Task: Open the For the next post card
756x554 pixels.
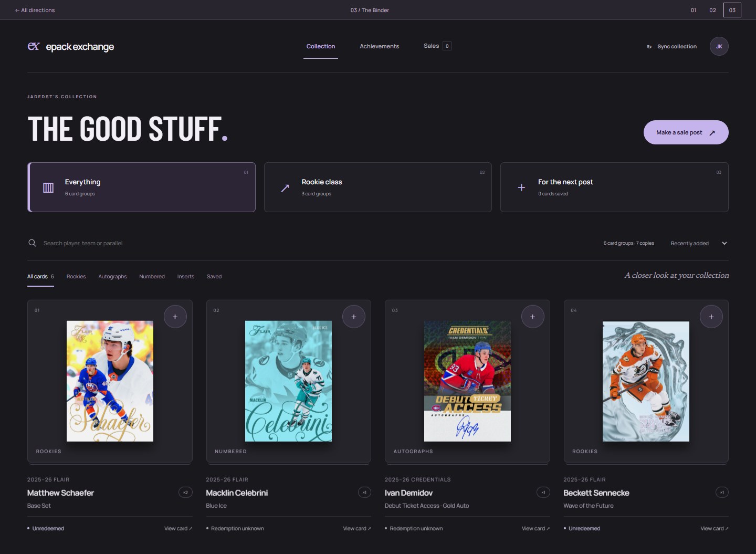Action: pyautogui.click(x=614, y=187)
